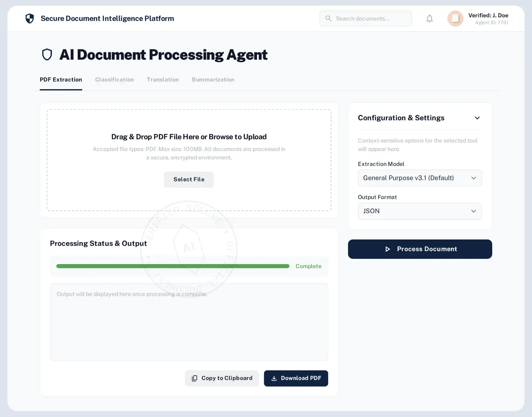
Task: Click the Process Document button
Action: (x=420, y=249)
